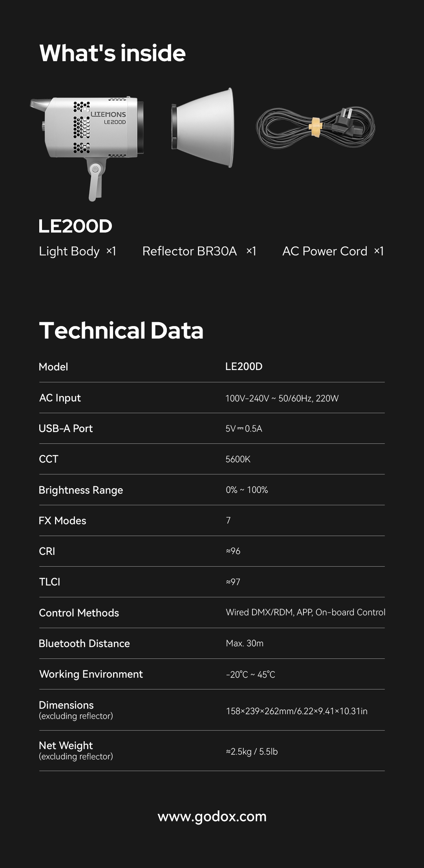Select the Control Methods value text

[305, 613]
